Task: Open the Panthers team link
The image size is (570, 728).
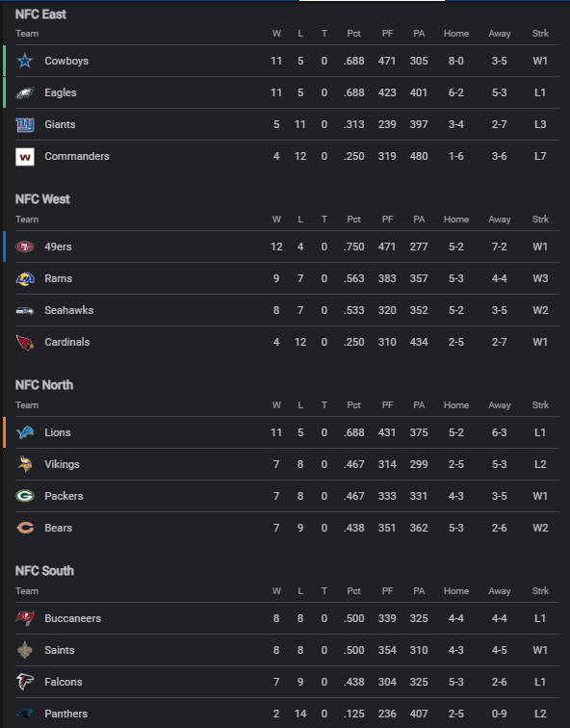Action: [x=65, y=714]
